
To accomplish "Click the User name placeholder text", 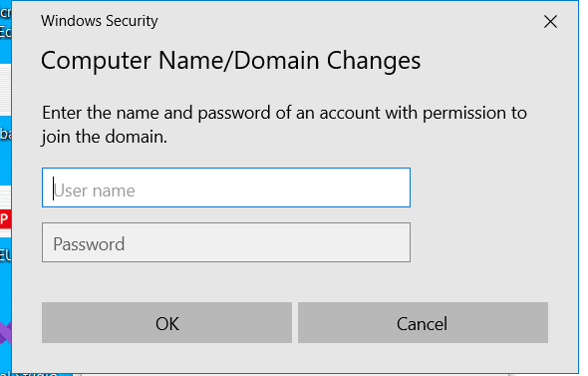I will click(94, 190).
